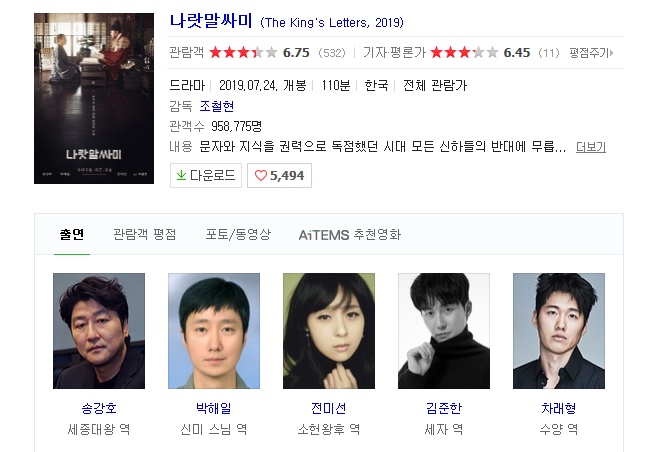Open 송강호 actor photo

click(99, 331)
